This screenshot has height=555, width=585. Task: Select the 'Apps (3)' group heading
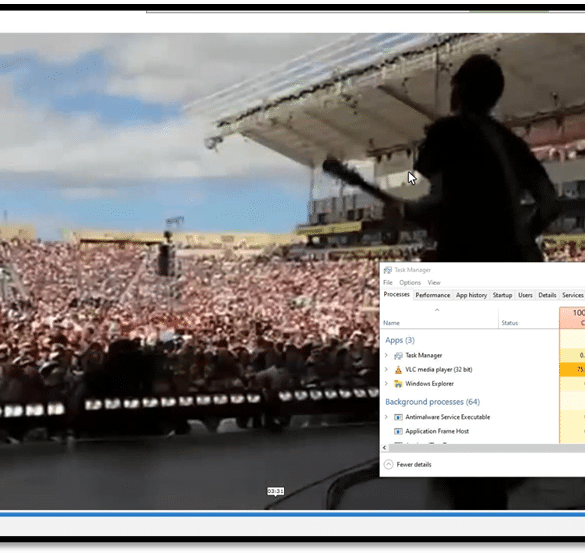click(x=400, y=340)
